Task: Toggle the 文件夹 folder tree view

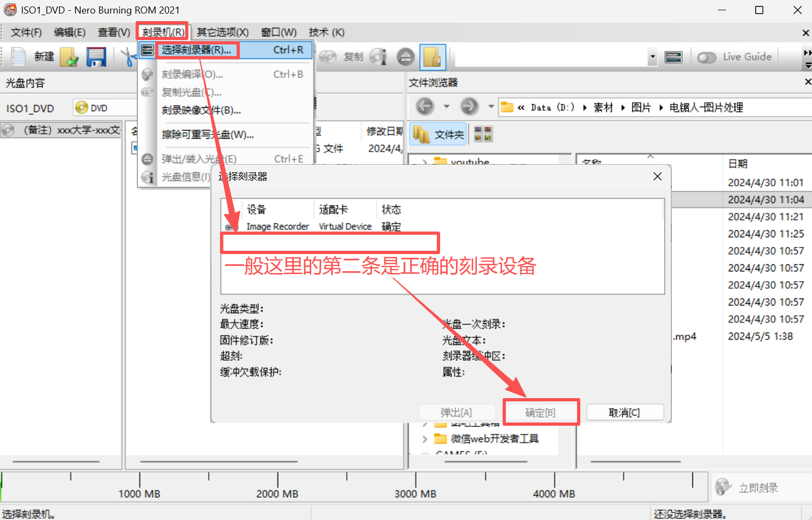Action: click(438, 134)
